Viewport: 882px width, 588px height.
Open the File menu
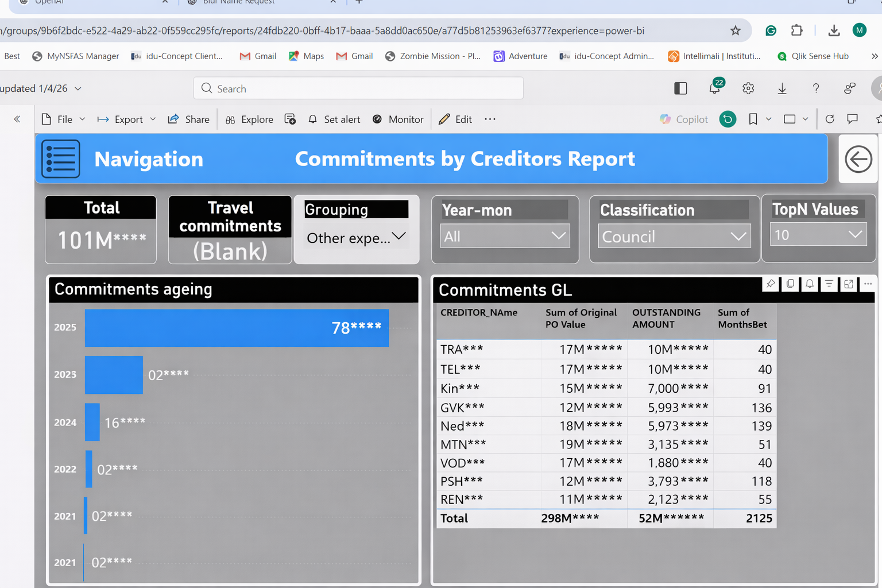pos(63,119)
